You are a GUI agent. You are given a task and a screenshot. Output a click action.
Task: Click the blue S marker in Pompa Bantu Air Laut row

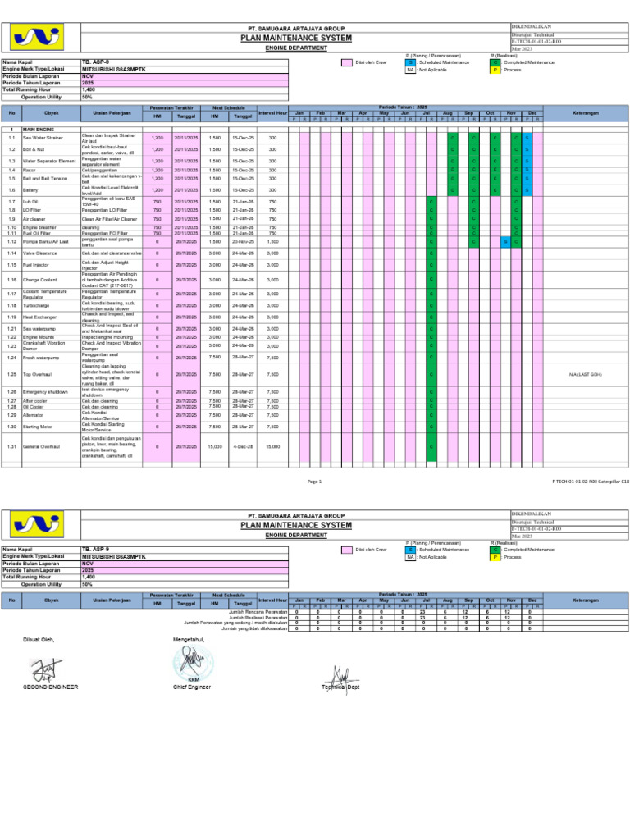click(x=505, y=242)
